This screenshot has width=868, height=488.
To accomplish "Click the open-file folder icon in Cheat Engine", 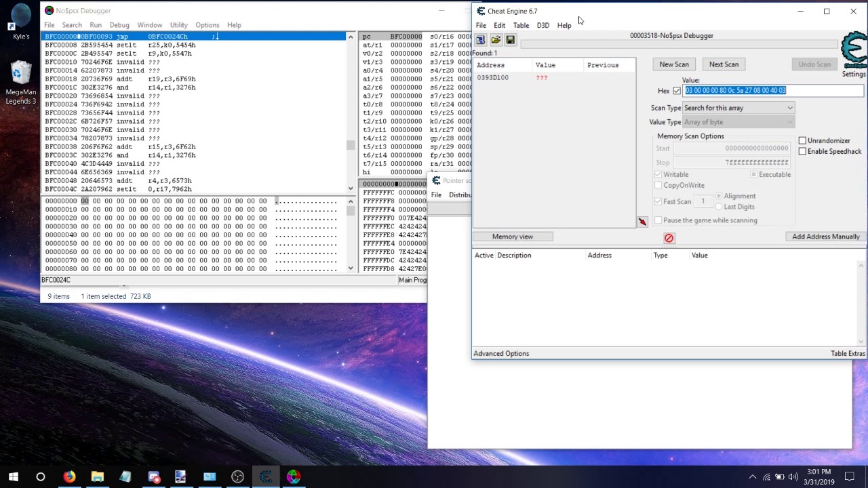I will point(496,40).
